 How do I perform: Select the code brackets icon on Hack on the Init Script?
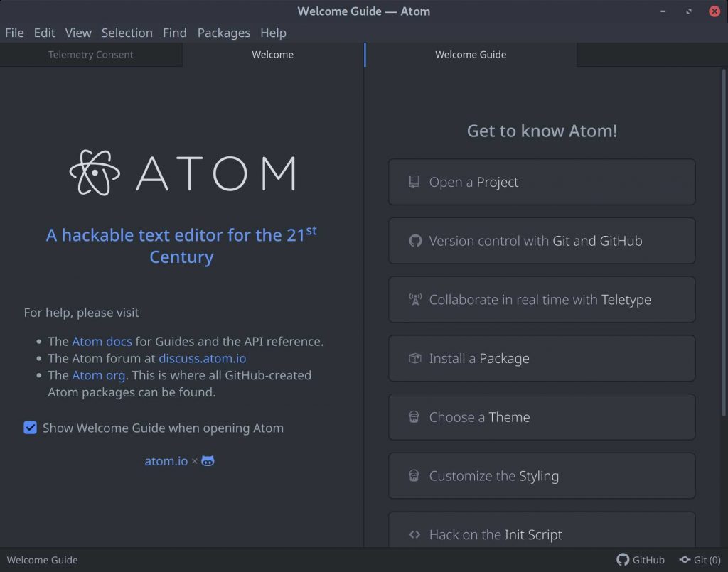coord(414,534)
